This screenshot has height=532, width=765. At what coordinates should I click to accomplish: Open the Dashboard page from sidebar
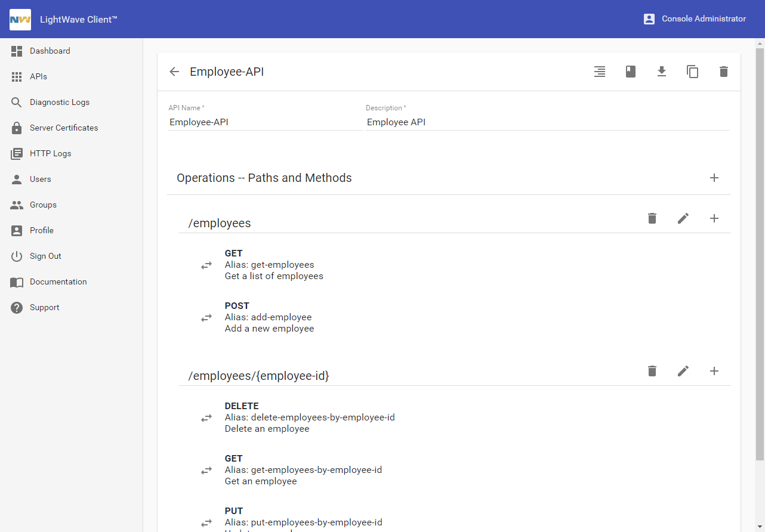point(50,51)
